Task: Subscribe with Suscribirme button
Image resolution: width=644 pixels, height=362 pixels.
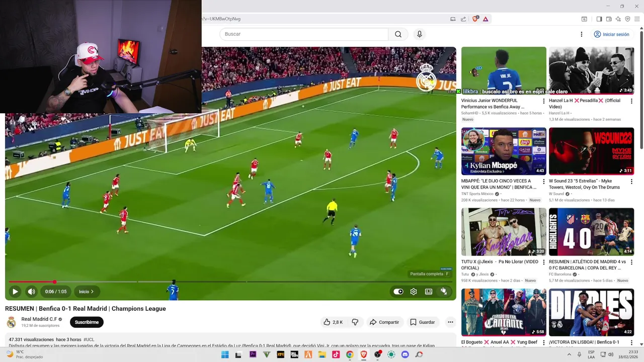Action: [87, 322]
